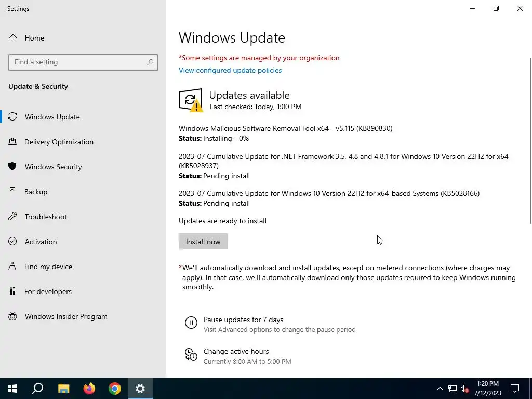Click the Install now button
532x399 pixels.
tap(203, 242)
